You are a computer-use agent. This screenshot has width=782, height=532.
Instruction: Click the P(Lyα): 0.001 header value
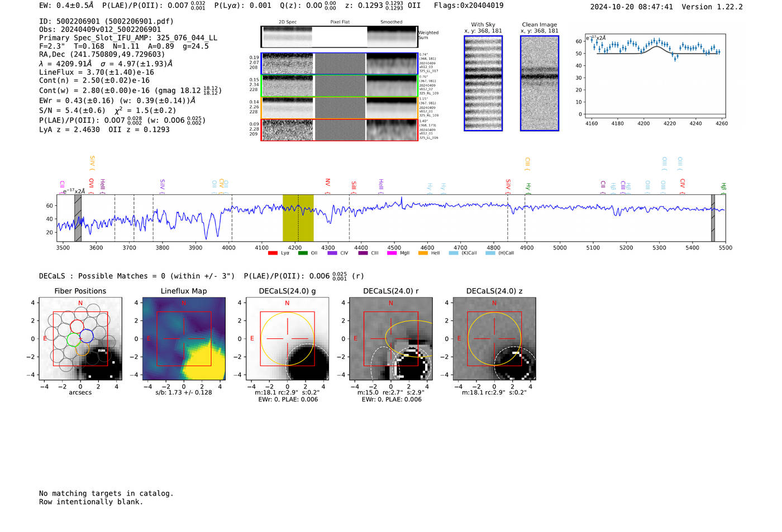tap(243, 6)
